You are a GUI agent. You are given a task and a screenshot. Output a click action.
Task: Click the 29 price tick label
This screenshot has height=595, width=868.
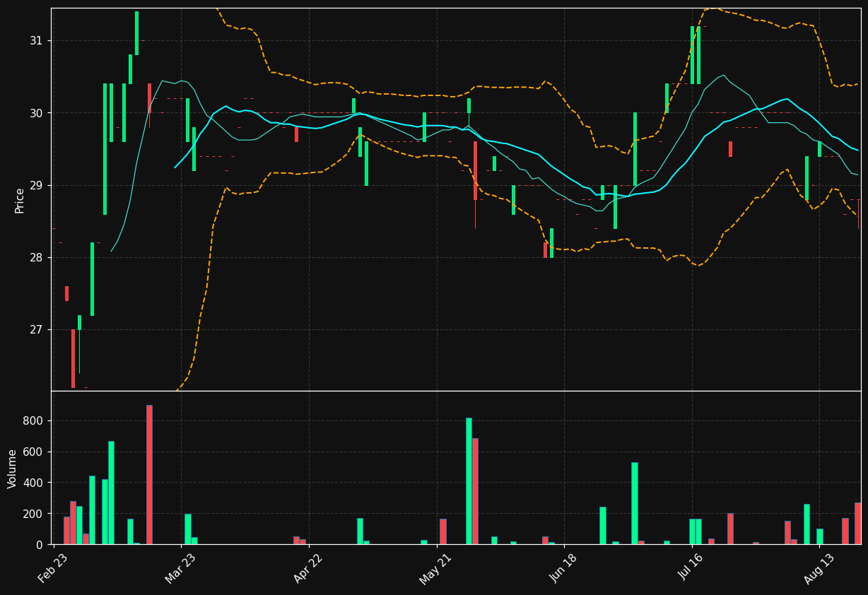36,185
